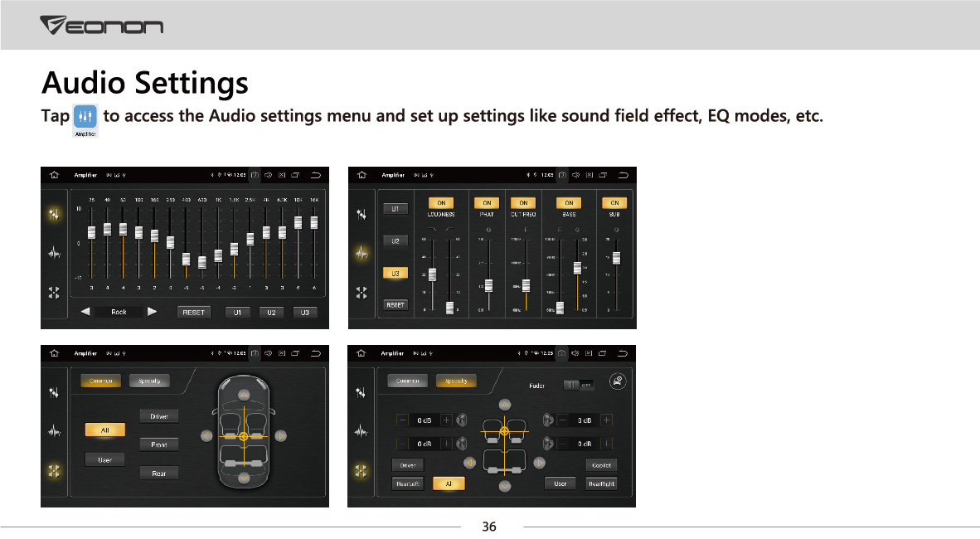Tap home icon on Common sound field screen
The width and height of the screenshot is (980, 539).
click(55, 353)
